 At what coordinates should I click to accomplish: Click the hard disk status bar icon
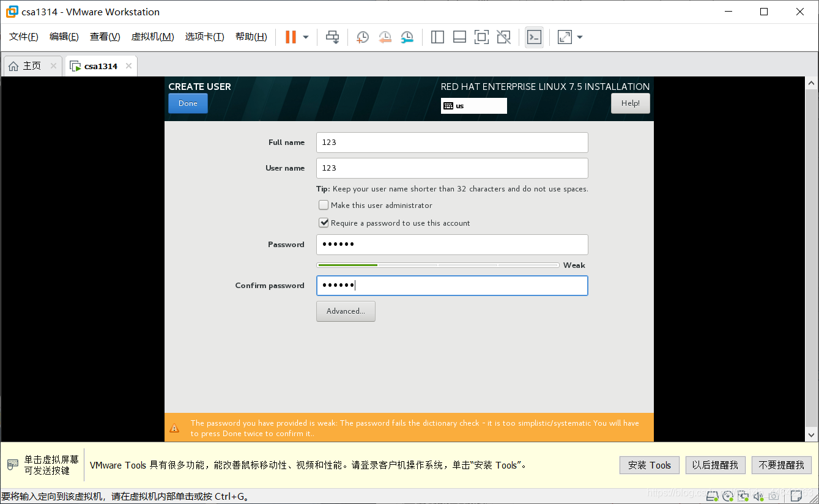[712, 496]
